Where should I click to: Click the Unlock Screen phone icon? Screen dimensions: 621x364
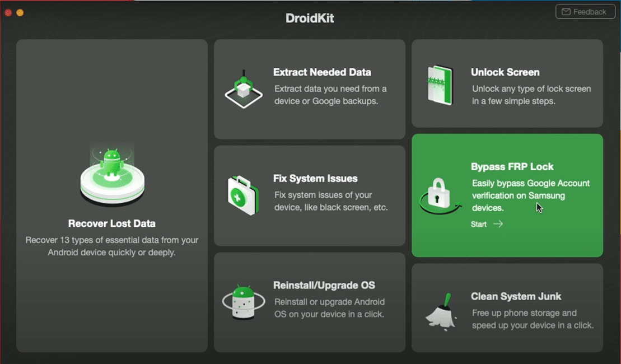[x=440, y=86]
